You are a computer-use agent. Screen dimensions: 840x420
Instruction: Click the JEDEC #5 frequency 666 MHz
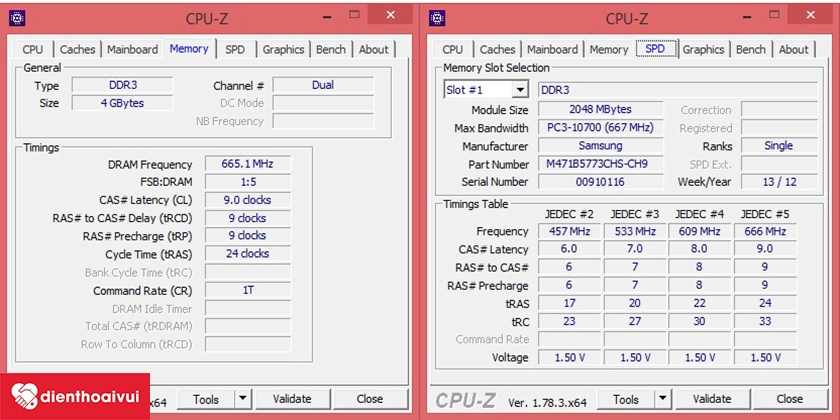pos(765,231)
